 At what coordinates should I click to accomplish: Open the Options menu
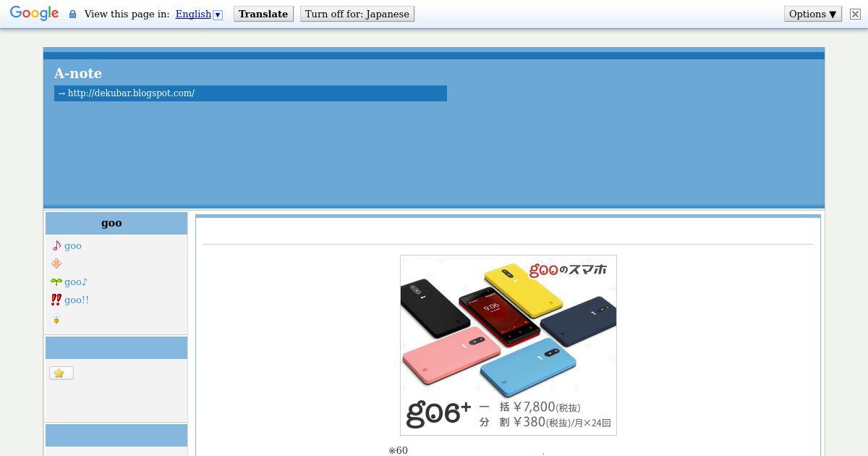tap(813, 14)
